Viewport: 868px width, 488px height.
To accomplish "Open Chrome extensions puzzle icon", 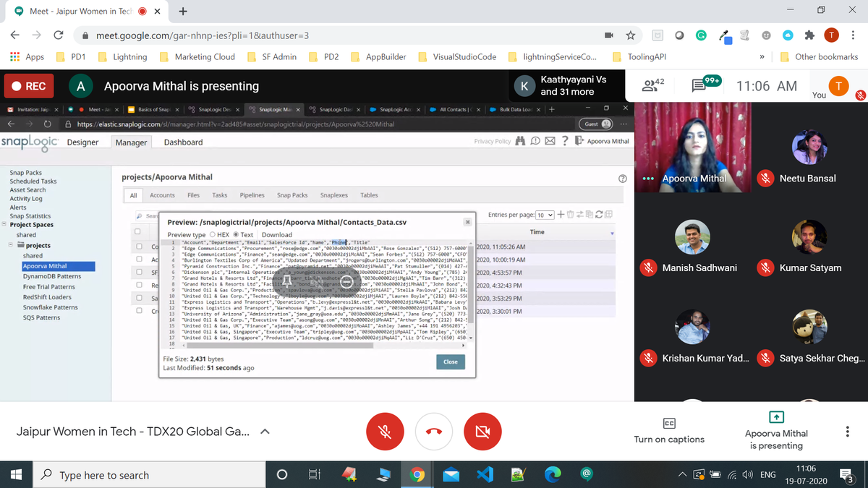I will click(809, 35).
